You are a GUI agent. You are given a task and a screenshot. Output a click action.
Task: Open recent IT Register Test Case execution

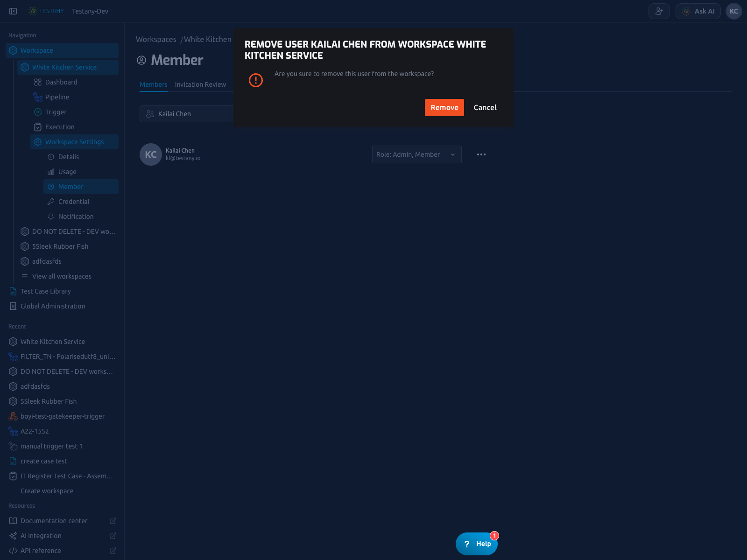pos(62,476)
